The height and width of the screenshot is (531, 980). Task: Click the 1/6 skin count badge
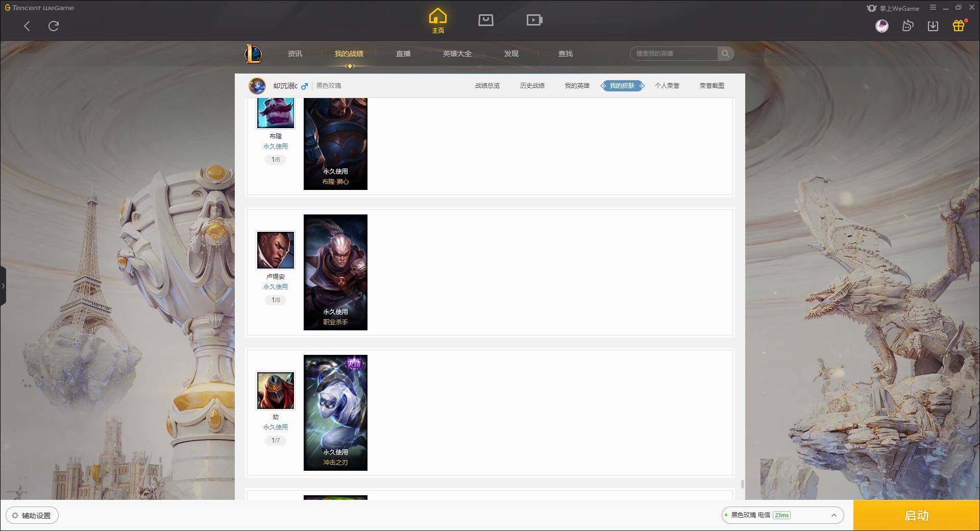pyautogui.click(x=276, y=160)
